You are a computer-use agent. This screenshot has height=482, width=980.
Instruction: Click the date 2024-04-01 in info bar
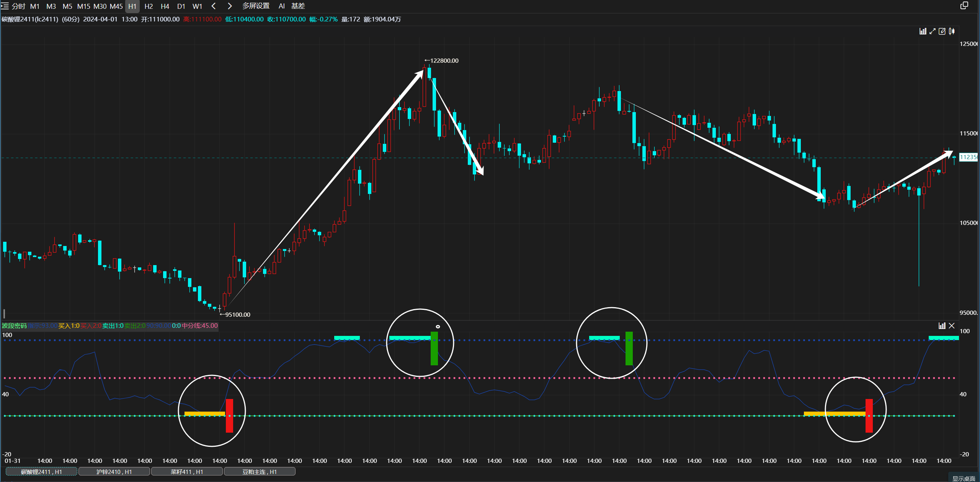coord(100,19)
